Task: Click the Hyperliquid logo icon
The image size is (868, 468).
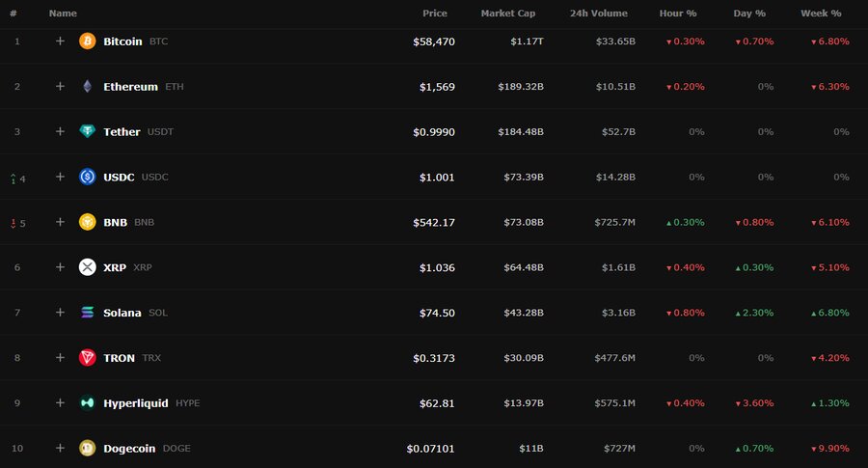Action: coord(87,402)
